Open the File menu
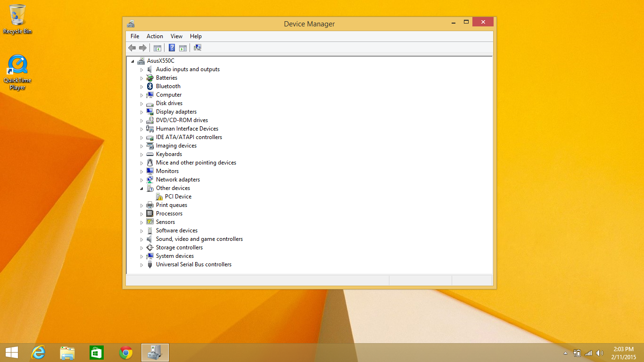Viewport: 644px width, 362px height. pos(135,36)
